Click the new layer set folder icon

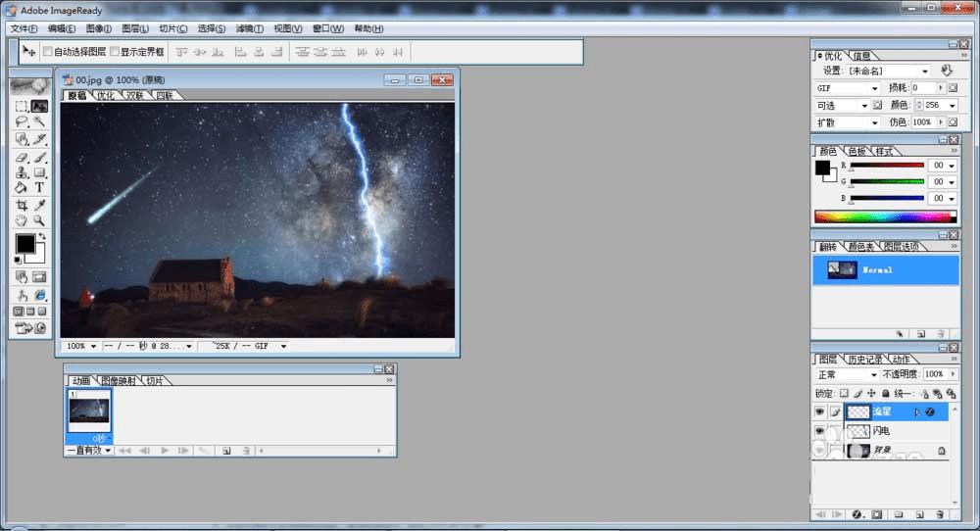click(x=898, y=514)
